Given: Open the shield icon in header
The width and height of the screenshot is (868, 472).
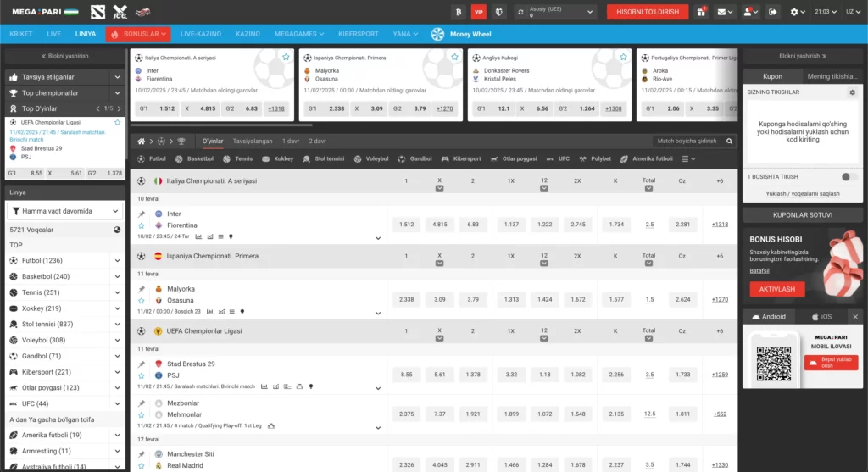Looking at the screenshot, I should click(x=498, y=12).
